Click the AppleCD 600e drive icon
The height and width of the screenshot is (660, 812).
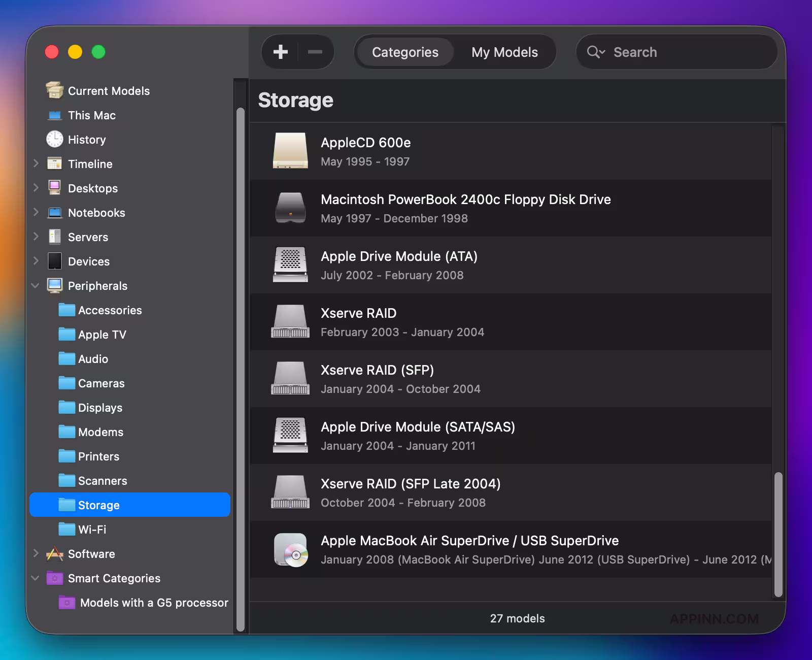(290, 151)
